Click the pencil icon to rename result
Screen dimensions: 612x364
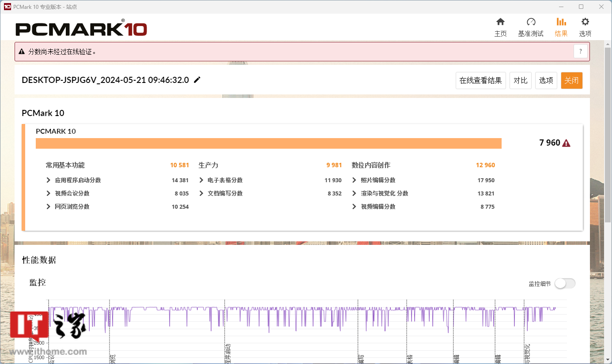tap(197, 80)
